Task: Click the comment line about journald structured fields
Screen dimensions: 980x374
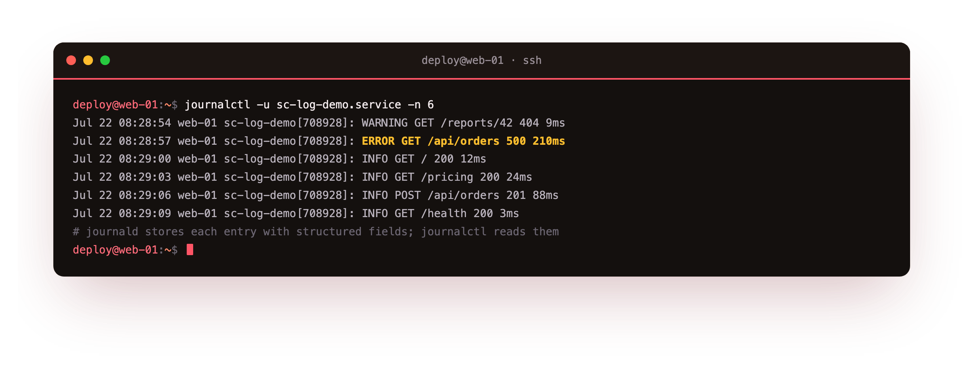Action: 316,232
